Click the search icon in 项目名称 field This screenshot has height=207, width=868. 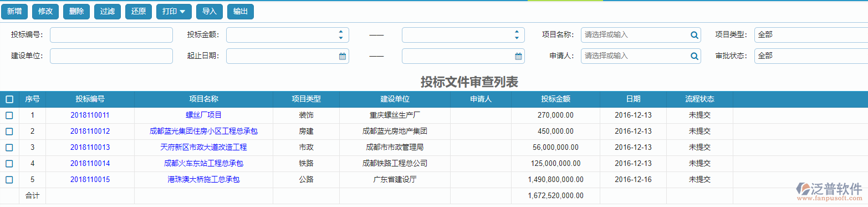coord(694,35)
